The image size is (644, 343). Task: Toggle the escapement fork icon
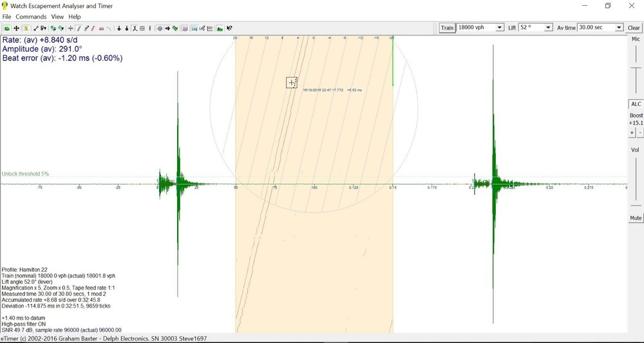(x=135, y=28)
